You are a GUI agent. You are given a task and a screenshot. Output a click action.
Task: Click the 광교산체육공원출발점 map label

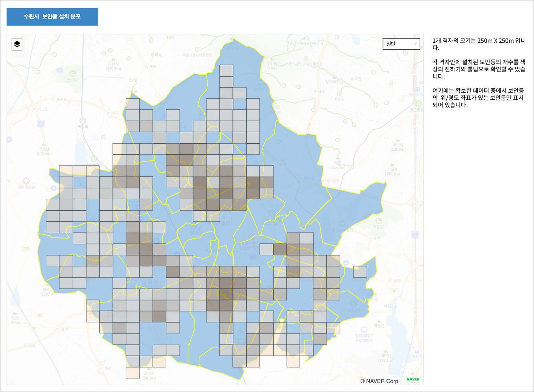pyautogui.click(x=306, y=44)
